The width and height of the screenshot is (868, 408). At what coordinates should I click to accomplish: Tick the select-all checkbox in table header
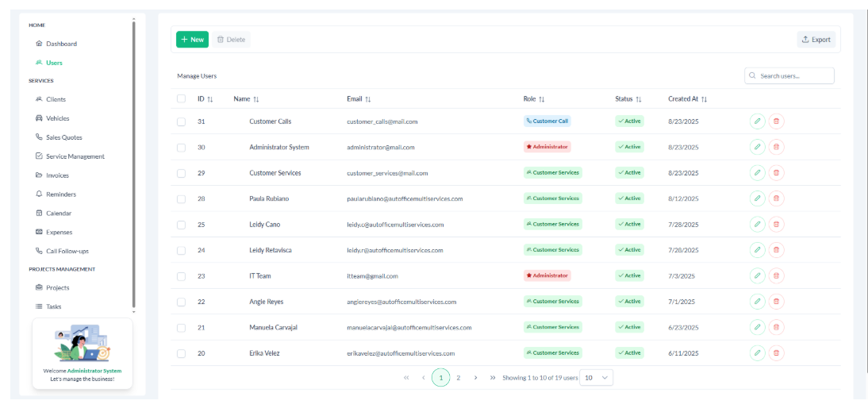tap(181, 99)
